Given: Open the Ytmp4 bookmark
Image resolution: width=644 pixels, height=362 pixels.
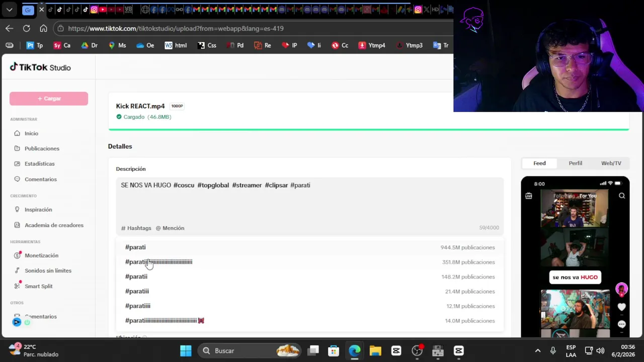Looking at the screenshot, I should click(x=372, y=45).
